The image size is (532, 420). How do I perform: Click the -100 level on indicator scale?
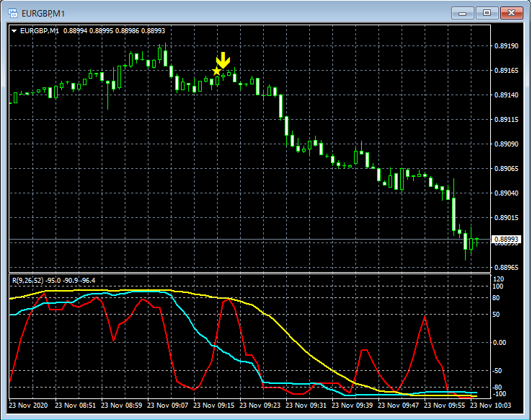pyautogui.click(x=498, y=394)
